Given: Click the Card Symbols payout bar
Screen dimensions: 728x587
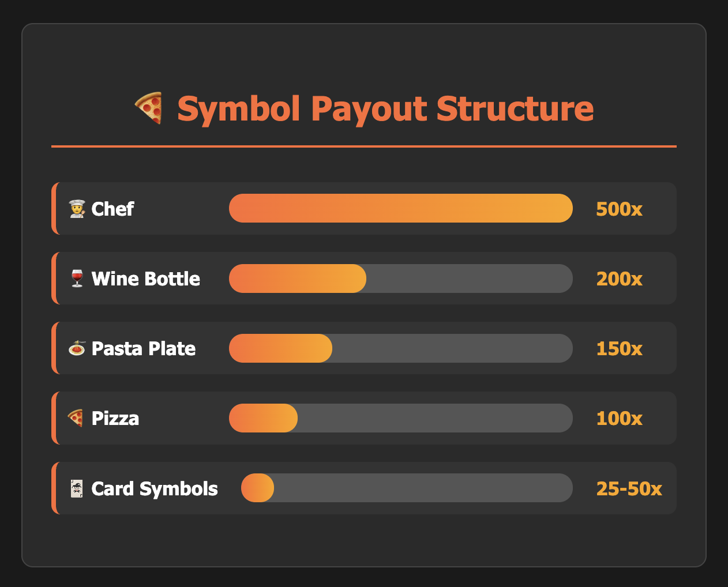Looking at the screenshot, I should coord(407,488).
